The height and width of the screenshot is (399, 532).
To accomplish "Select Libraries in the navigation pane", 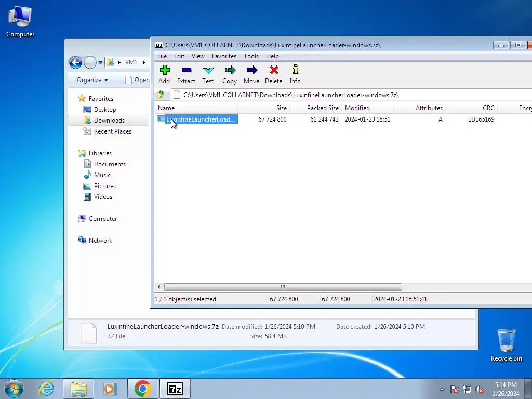I will point(100,153).
